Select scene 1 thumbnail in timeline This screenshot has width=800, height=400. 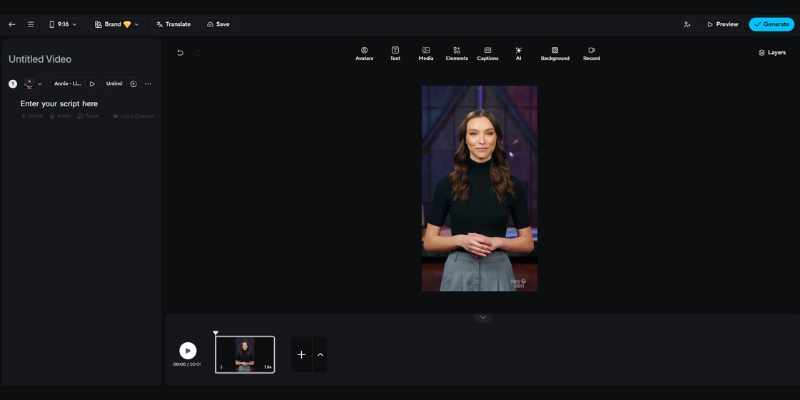245,355
